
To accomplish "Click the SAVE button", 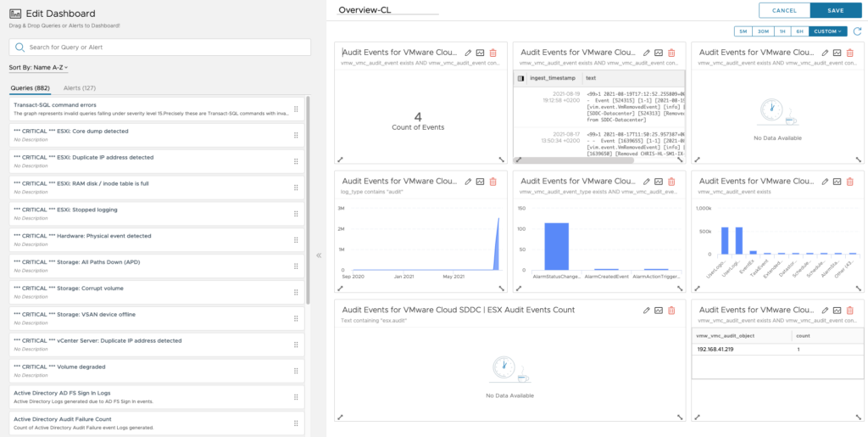I will point(836,10).
